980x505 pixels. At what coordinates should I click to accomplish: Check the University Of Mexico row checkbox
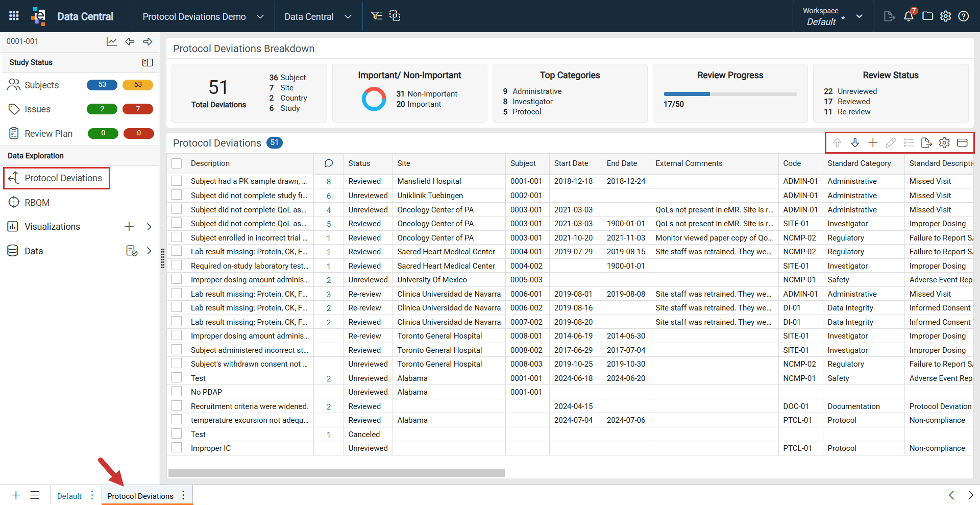(177, 279)
